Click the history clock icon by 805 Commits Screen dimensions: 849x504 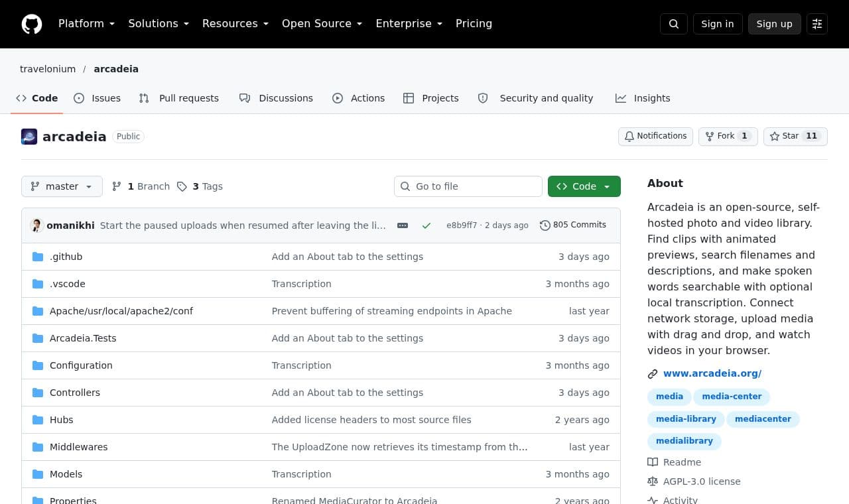(x=545, y=225)
